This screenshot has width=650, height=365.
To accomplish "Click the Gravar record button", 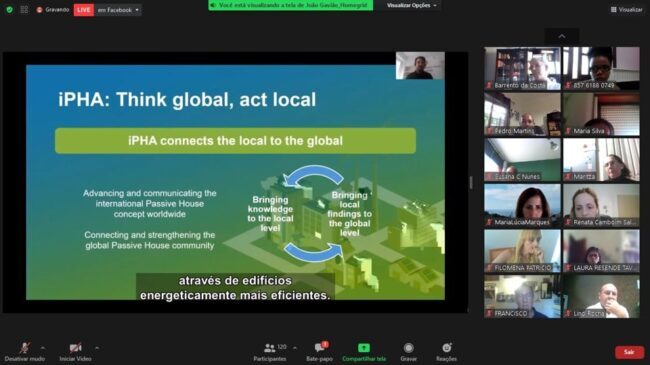I will 409,352.
